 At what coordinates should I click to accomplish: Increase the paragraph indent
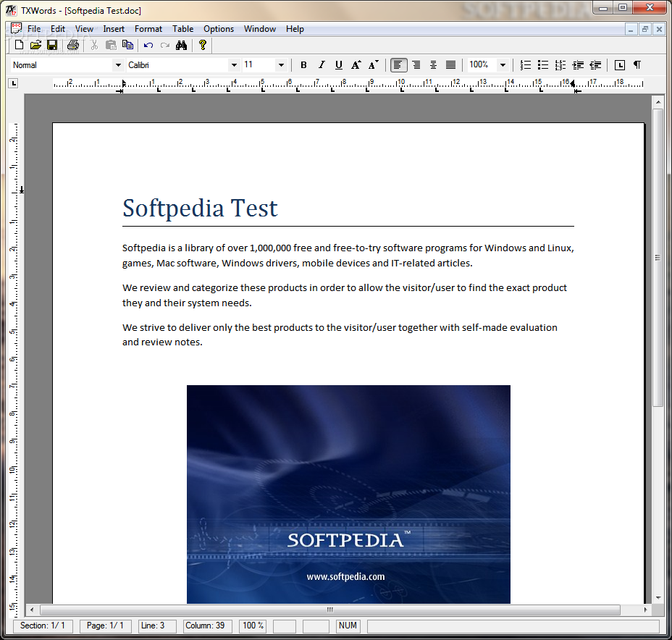(578, 65)
